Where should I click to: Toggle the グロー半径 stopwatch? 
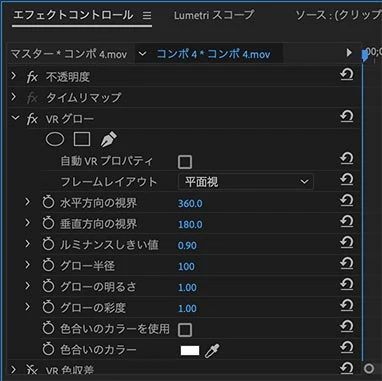tap(48, 265)
